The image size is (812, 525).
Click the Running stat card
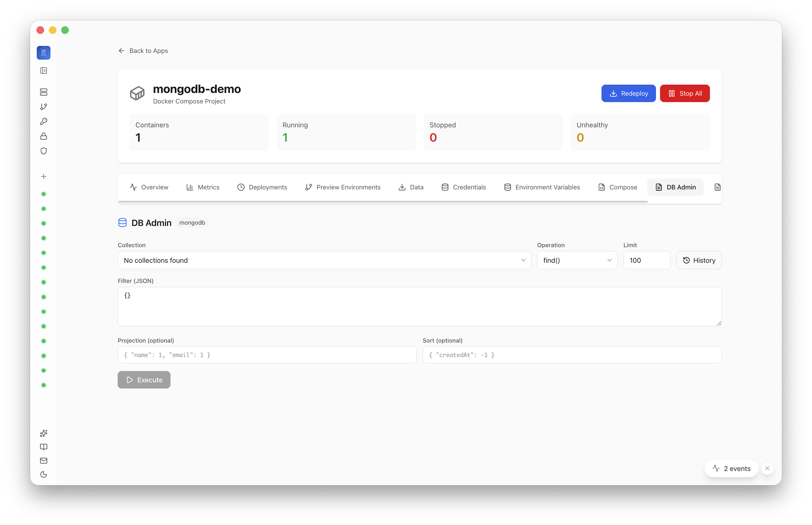tap(346, 132)
